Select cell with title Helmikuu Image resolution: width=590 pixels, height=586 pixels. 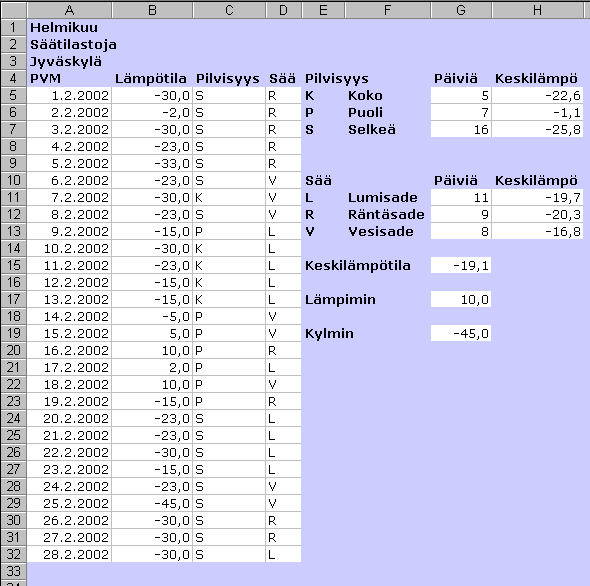pos(69,27)
